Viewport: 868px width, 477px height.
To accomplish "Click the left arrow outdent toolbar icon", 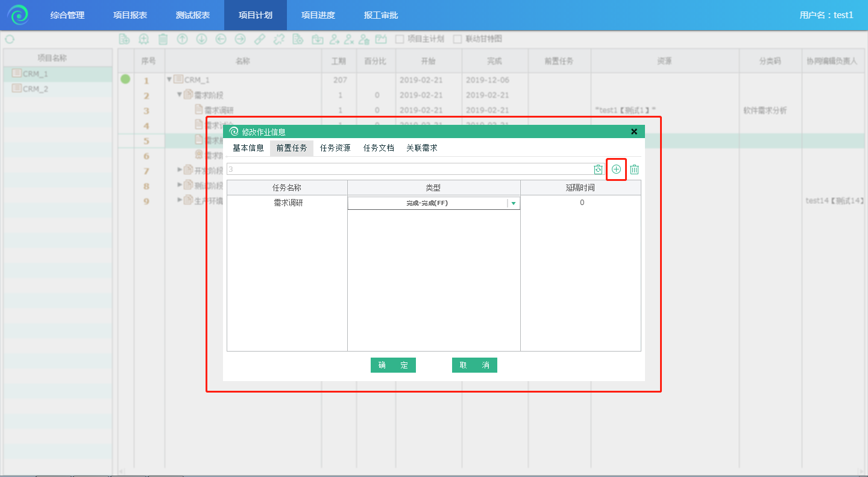I will coord(221,39).
